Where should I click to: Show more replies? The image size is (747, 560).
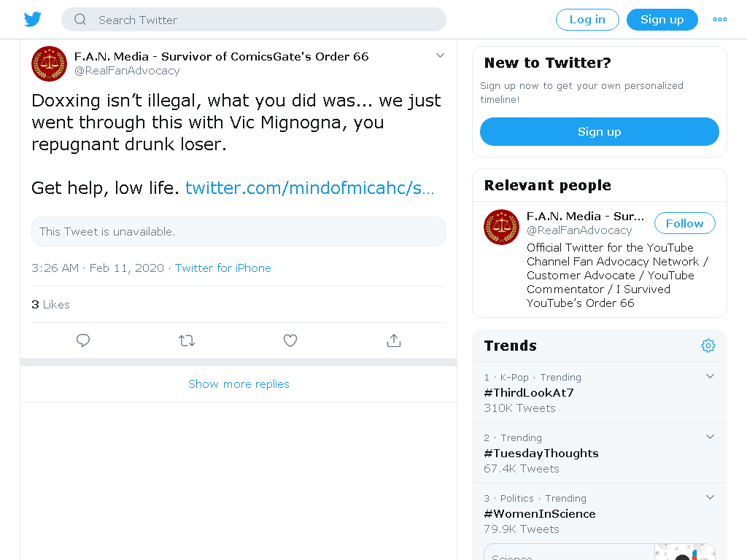(239, 384)
